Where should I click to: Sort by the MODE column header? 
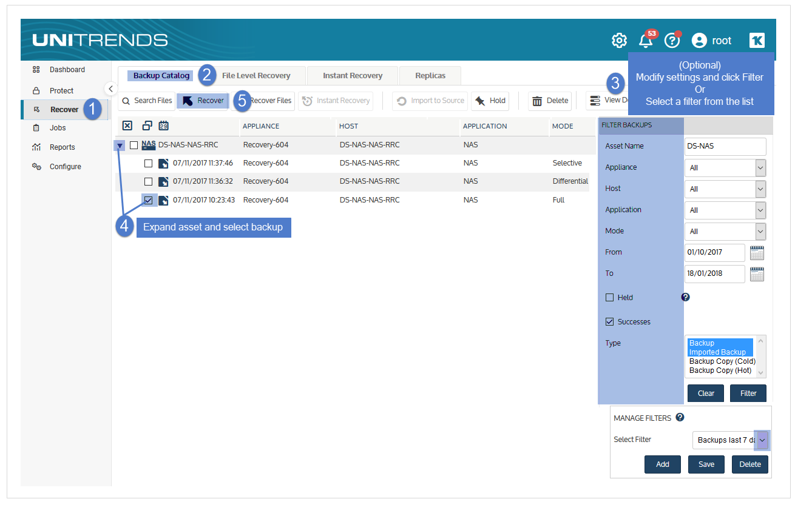563,126
